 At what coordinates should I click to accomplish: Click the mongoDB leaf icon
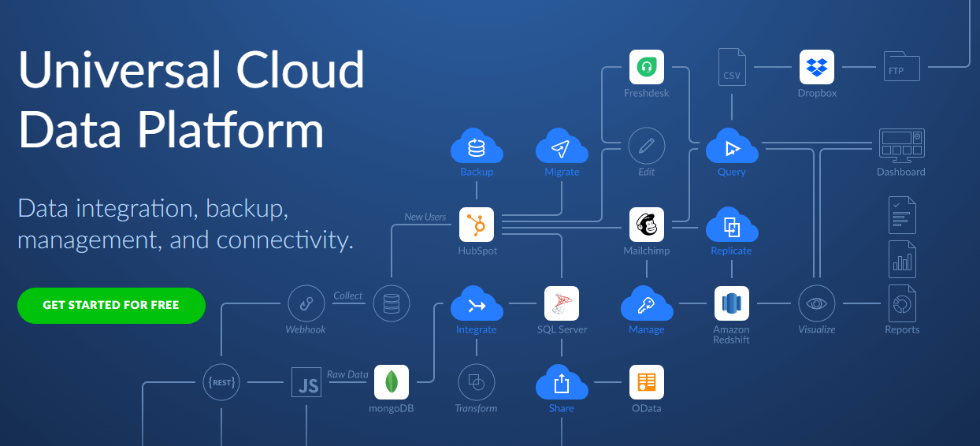(x=392, y=382)
